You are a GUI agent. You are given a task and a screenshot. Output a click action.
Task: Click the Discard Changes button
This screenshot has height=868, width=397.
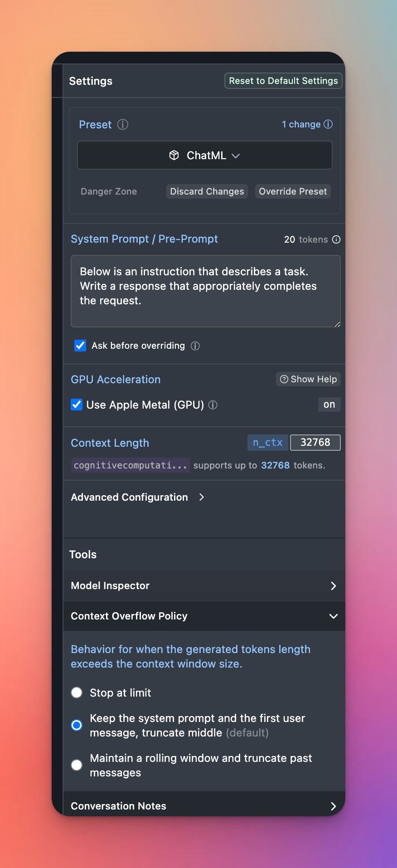click(x=207, y=191)
